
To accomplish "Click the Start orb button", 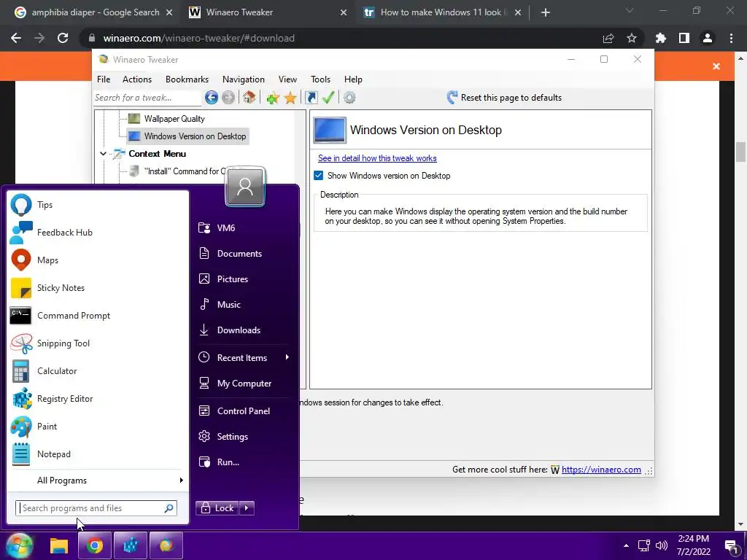I will pyautogui.click(x=18, y=545).
